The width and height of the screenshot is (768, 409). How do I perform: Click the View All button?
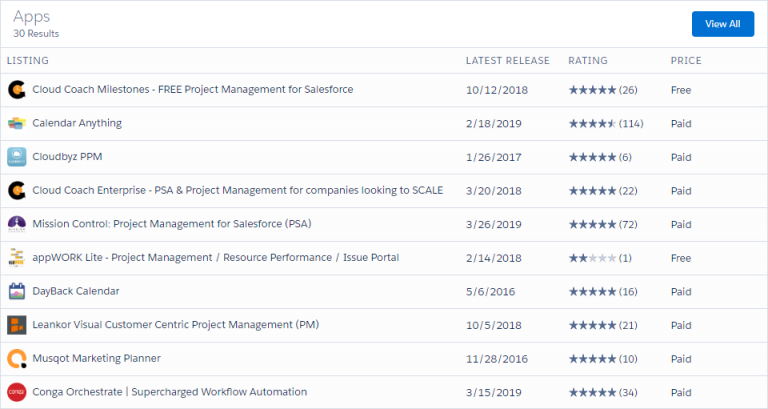pos(722,24)
